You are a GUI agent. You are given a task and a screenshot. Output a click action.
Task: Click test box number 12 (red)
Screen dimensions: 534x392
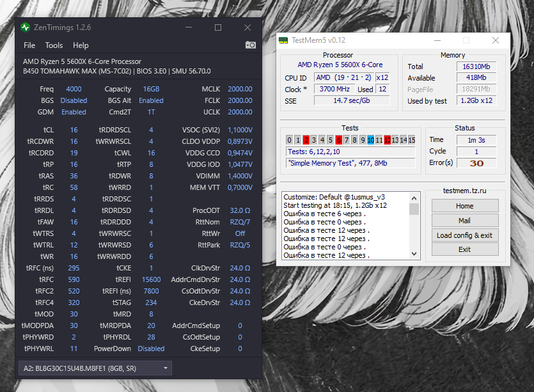coord(387,140)
